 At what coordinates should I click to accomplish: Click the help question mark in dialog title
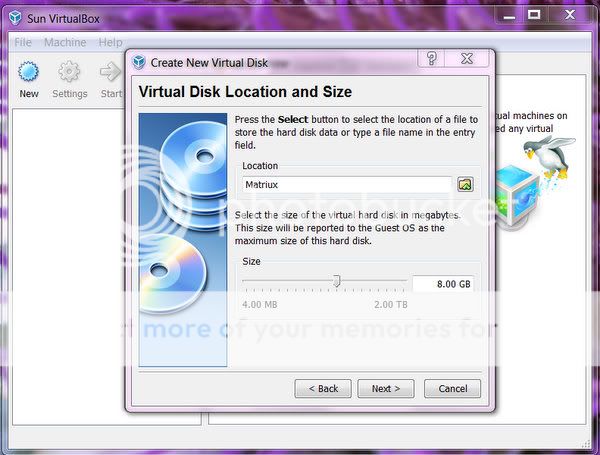tap(432, 59)
